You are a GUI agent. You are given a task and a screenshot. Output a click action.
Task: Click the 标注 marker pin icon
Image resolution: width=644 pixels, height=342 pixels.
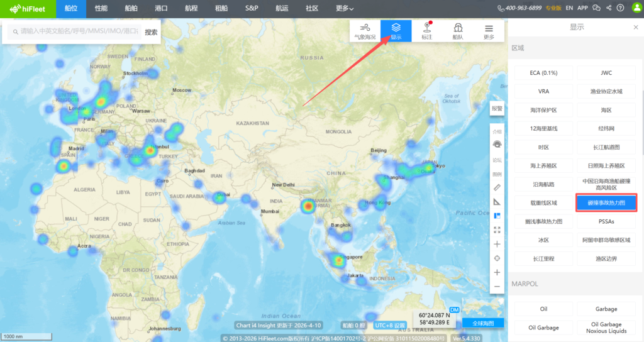tap(427, 31)
